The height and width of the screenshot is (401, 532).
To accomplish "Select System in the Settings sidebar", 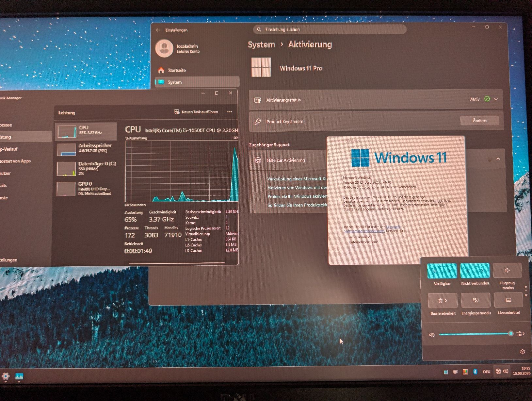I will point(198,82).
